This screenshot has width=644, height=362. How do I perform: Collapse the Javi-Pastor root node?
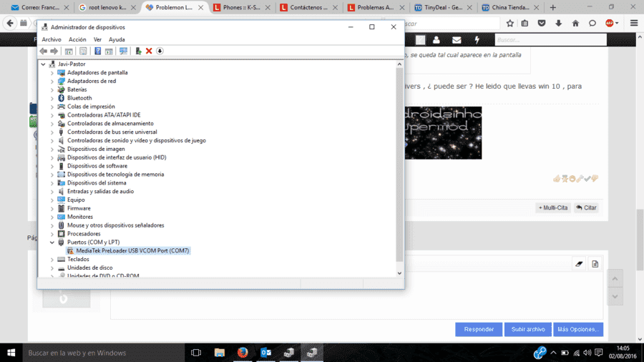click(43, 64)
